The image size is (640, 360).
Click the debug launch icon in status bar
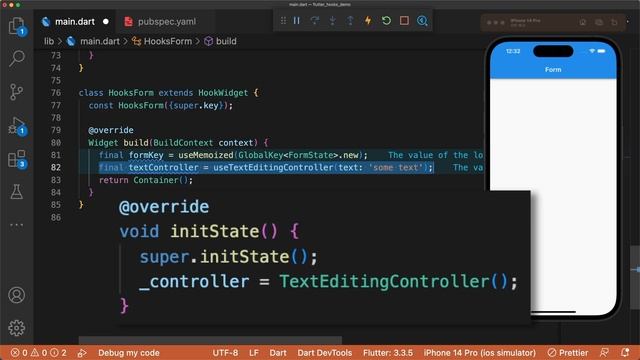pyautogui.click(x=82, y=353)
